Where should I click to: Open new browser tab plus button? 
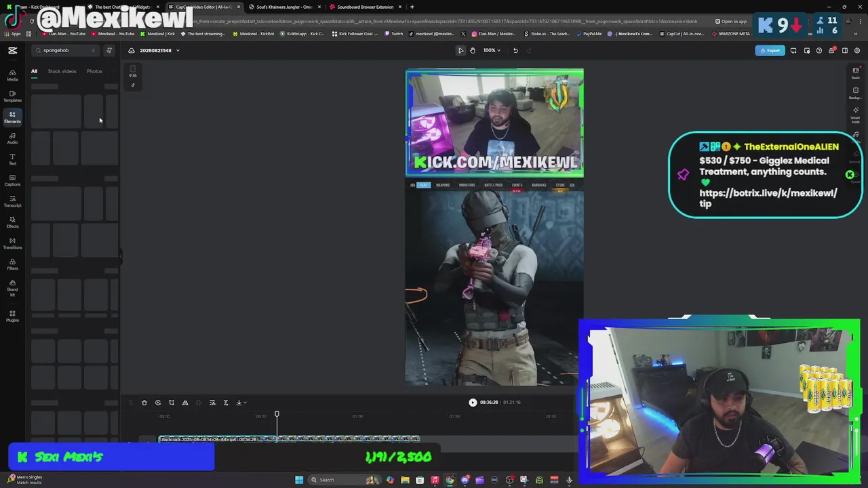pyautogui.click(x=412, y=7)
